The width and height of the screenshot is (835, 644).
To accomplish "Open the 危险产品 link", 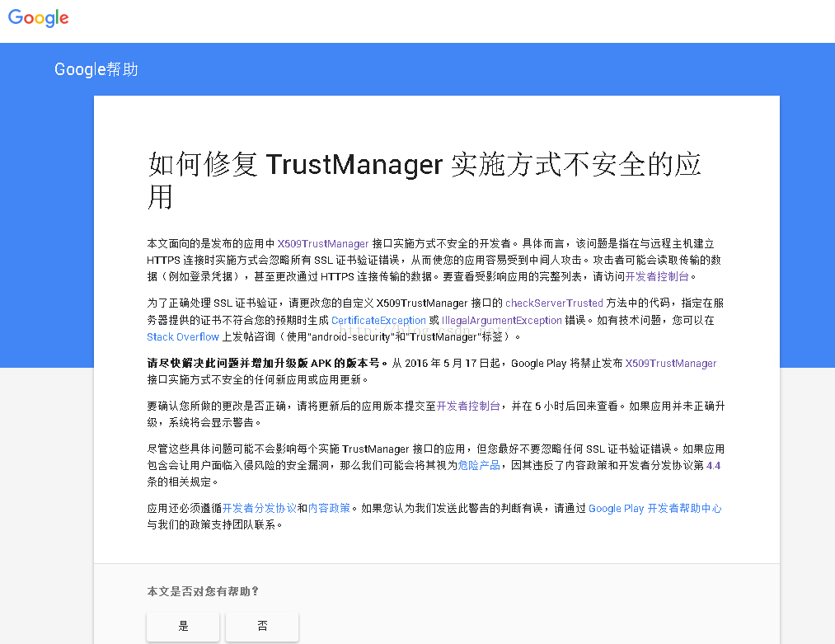I will (479, 465).
